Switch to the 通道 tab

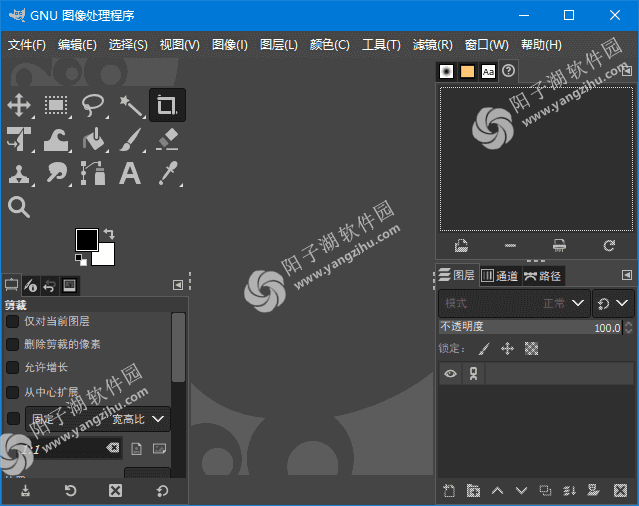[500, 276]
